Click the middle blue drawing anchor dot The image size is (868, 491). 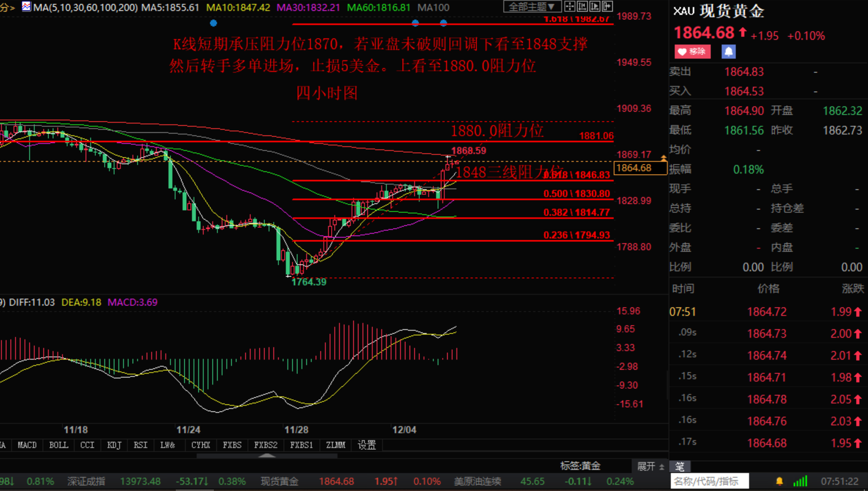[x=415, y=23]
